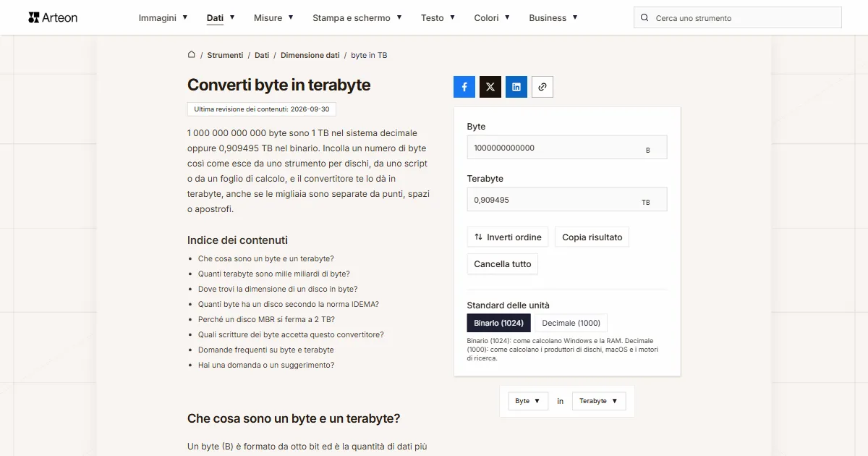Viewport: 868px width, 456px height.
Task: Click the Terabyte result field
Action: click(567, 200)
